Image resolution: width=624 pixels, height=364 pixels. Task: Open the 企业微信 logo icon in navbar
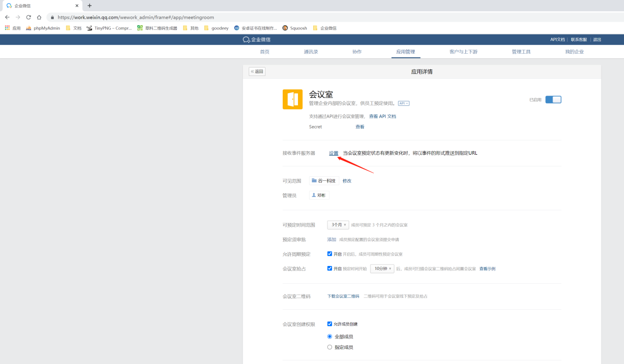pos(246,39)
